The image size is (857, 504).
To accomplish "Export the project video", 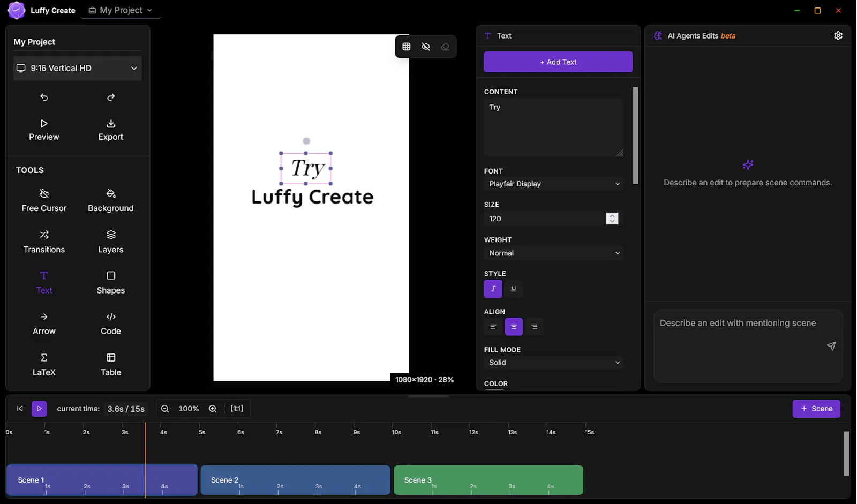I will [x=111, y=130].
